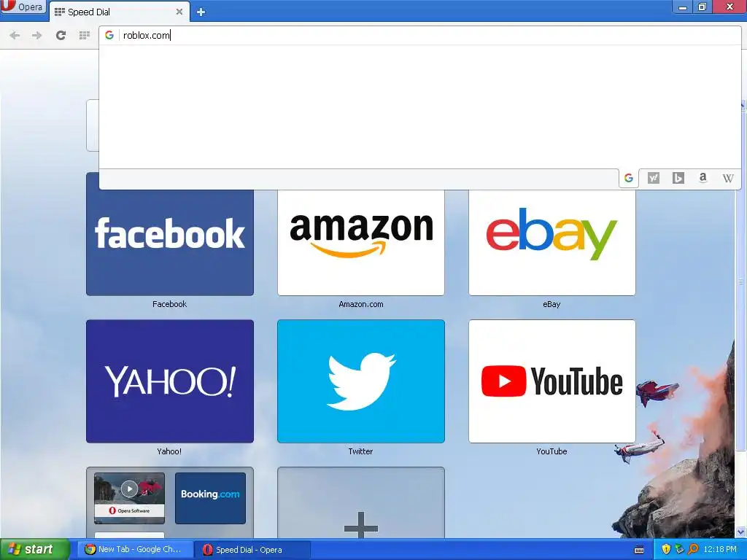This screenshot has height=560, width=747.
Task: Restore down the Opera window
Action: coord(703,7)
